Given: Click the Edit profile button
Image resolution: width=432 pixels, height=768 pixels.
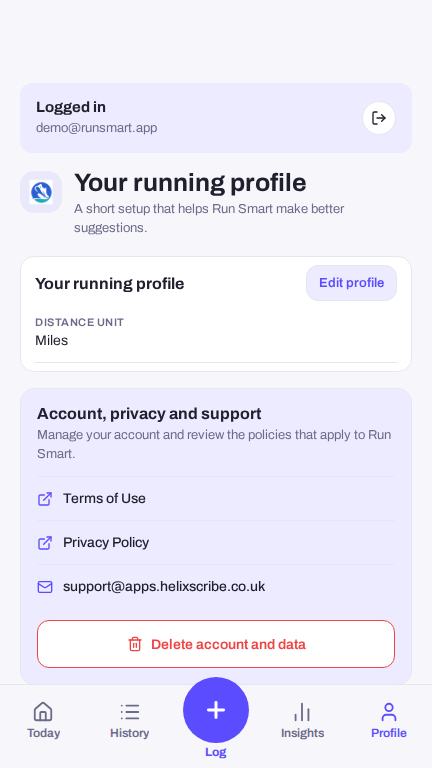Looking at the screenshot, I should click(351, 283).
